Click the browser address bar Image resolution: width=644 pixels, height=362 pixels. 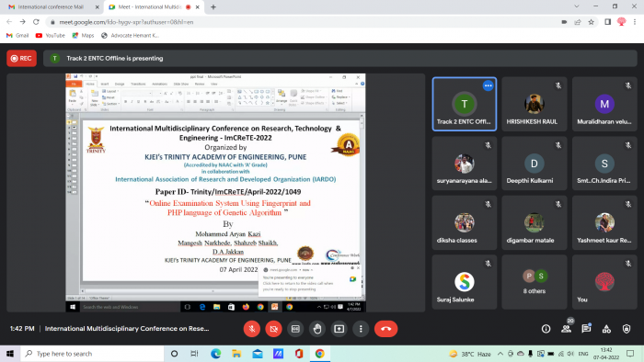click(x=304, y=22)
